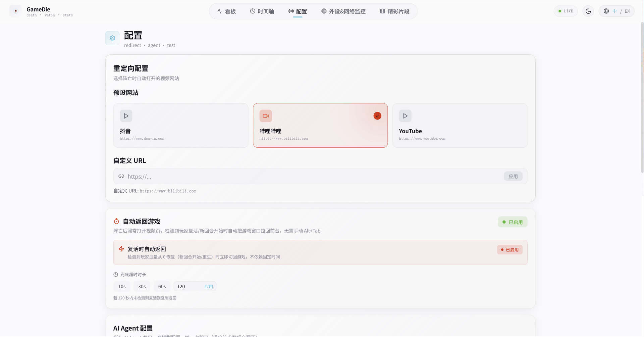Toggle 自动返回游戏 已启用 switch
Image resolution: width=644 pixels, height=337 pixels.
pos(513,222)
